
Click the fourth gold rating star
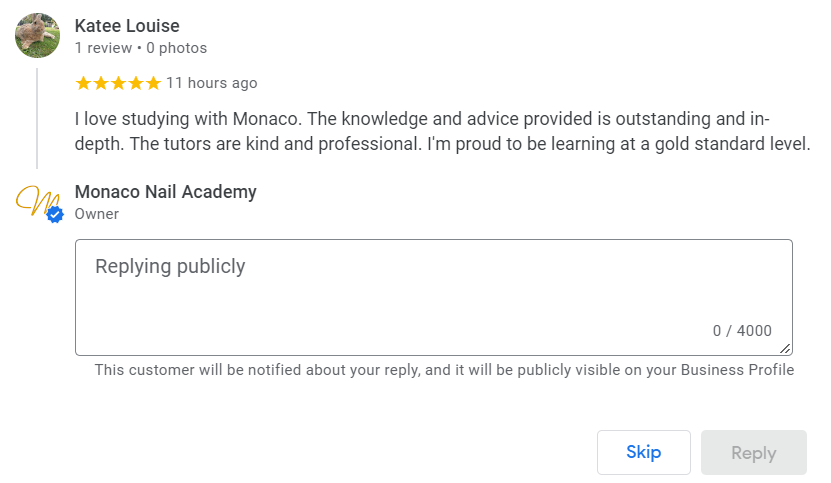[134, 83]
